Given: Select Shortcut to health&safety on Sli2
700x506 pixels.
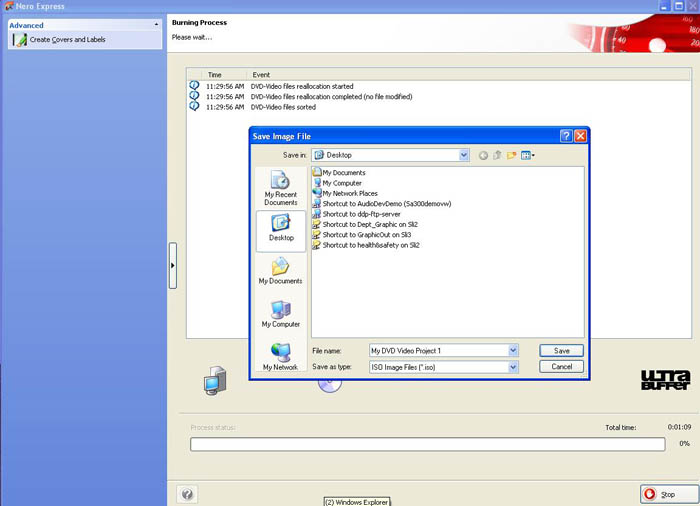Looking at the screenshot, I should pyautogui.click(x=366, y=245).
